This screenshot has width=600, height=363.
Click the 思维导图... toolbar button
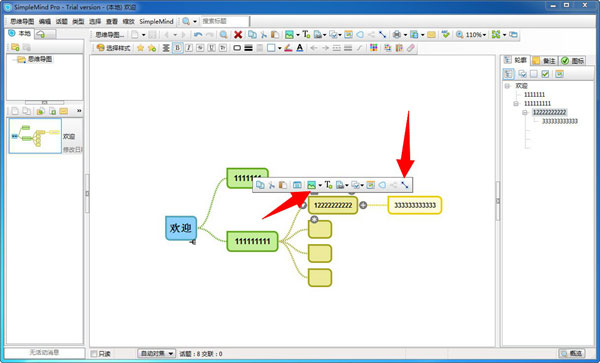(x=109, y=35)
